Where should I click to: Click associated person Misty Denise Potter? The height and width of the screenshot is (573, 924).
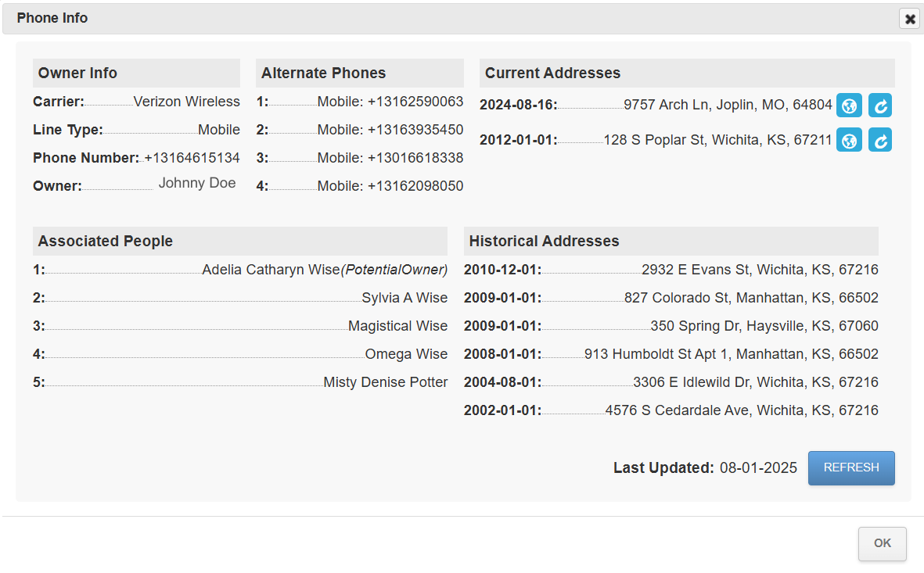[x=386, y=382]
